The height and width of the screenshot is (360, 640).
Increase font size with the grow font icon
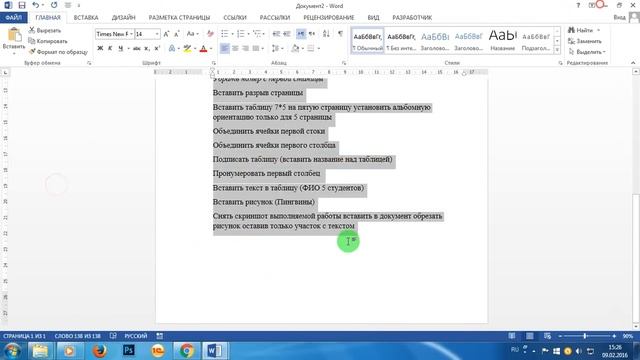(166, 34)
